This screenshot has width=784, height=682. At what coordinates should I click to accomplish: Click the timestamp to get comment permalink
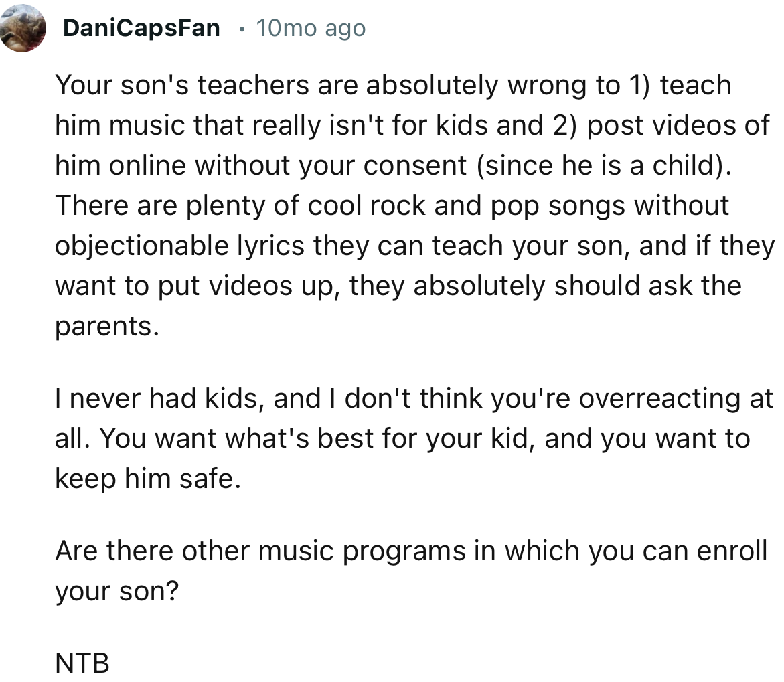(x=311, y=27)
